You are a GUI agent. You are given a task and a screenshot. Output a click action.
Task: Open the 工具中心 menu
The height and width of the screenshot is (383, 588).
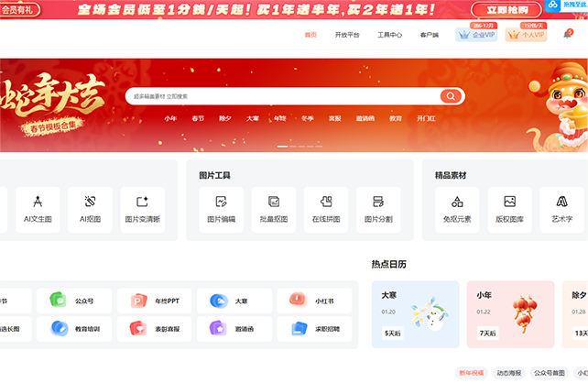point(389,35)
